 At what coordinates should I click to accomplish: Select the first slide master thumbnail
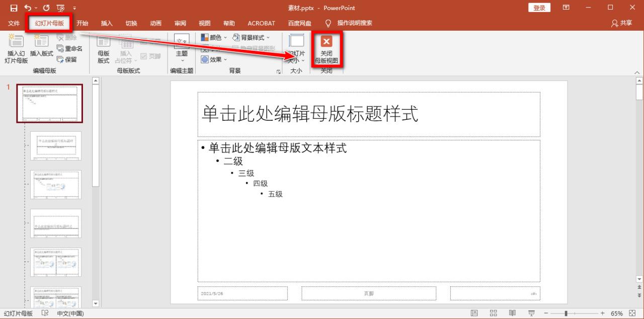coord(49,104)
